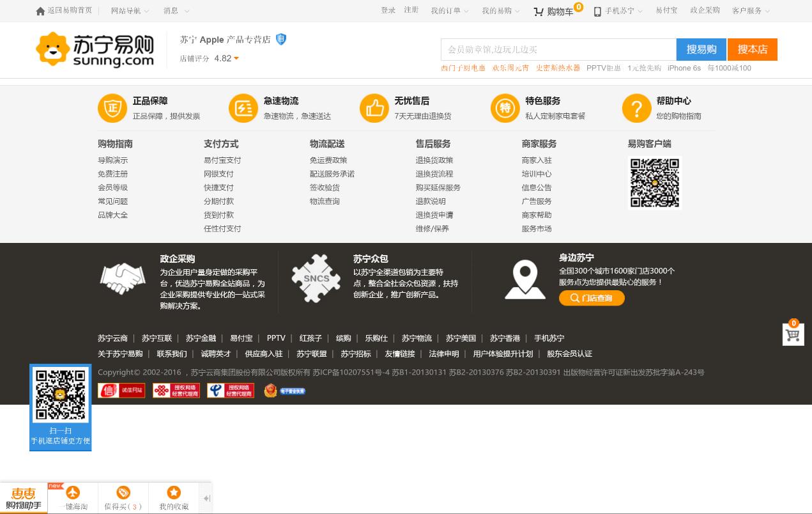Screen dimensions: 812x514
Task: Select the 特色服务 badge icon
Action: (x=505, y=108)
